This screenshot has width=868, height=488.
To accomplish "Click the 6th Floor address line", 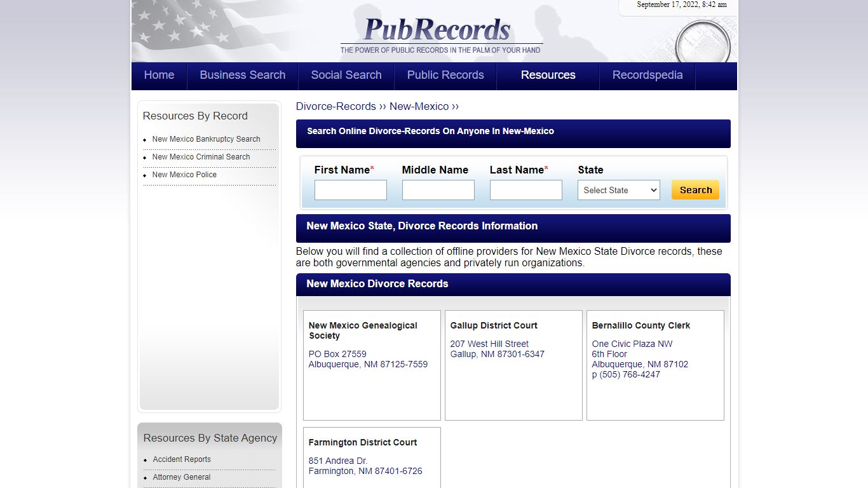I will point(609,354).
